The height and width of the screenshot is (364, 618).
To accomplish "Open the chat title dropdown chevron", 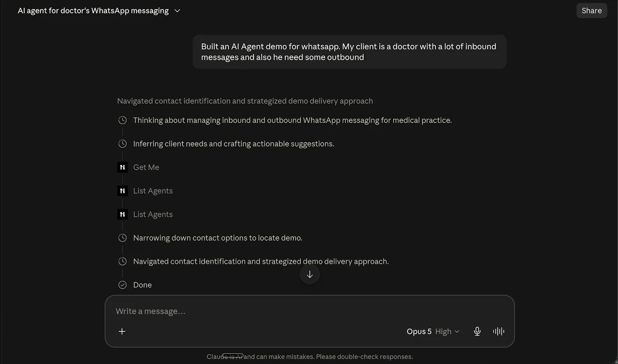I will point(177,11).
